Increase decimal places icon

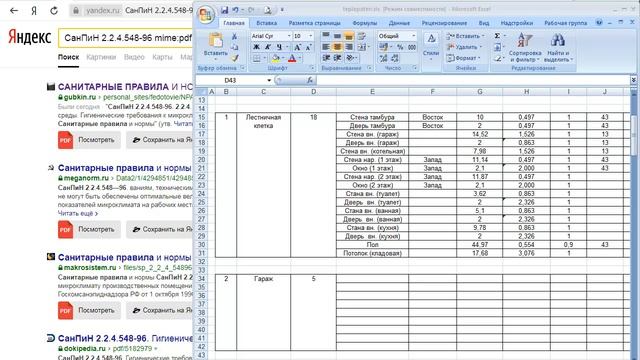pyautogui.click(x=383, y=58)
